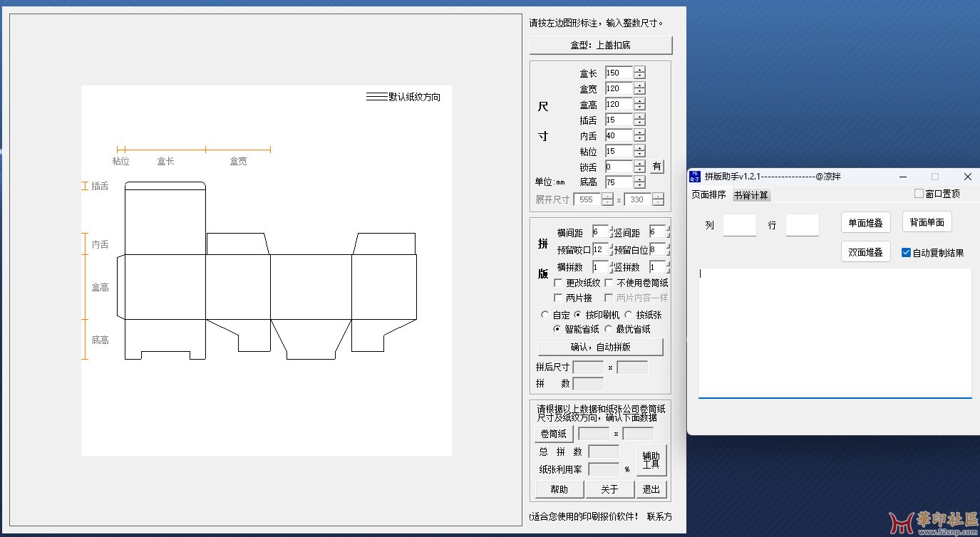The width and height of the screenshot is (980, 537).
Task: Adjust the 锁舌 spinner arrows
Action: click(x=640, y=167)
